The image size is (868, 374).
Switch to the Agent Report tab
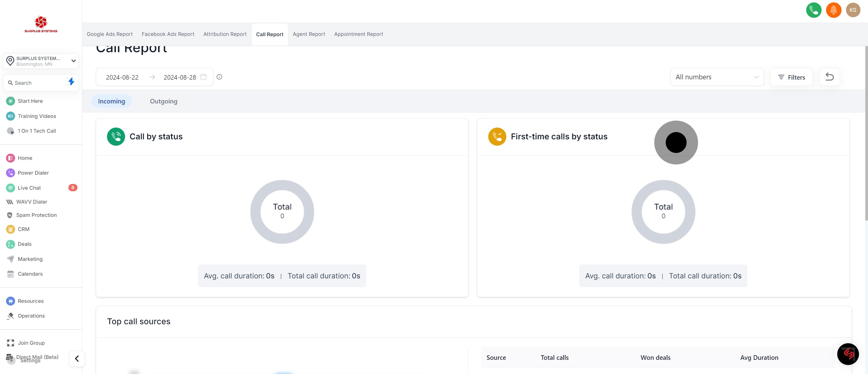(x=309, y=34)
